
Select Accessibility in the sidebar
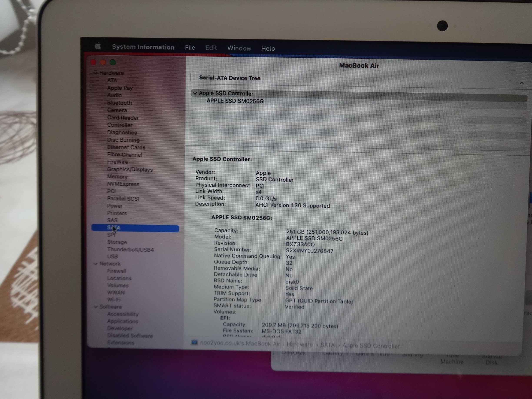123,314
